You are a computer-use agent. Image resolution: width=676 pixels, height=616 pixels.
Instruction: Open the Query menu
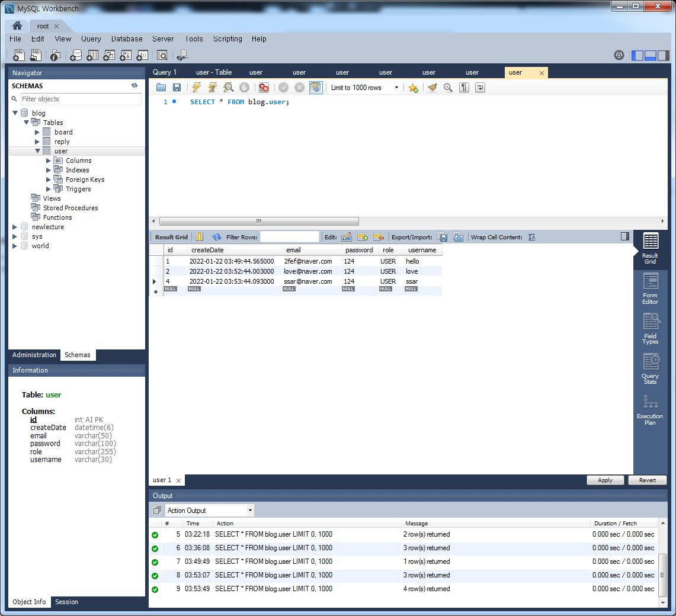(x=91, y=39)
